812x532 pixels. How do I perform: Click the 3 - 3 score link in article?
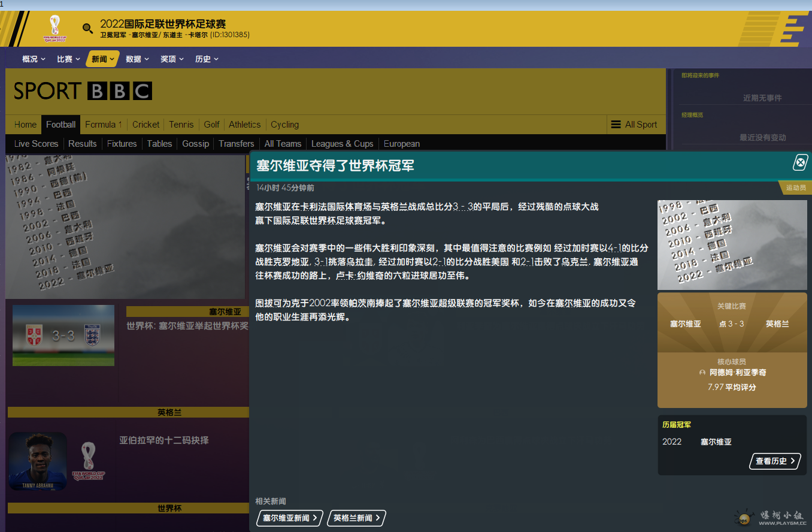pyautogui.click(x=463, y=207)
